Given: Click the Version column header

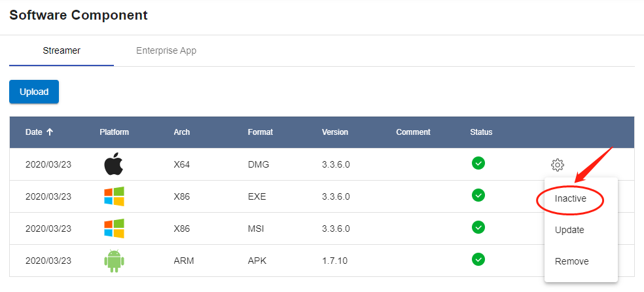Looking at the screenshot, I should coord(335,132).
